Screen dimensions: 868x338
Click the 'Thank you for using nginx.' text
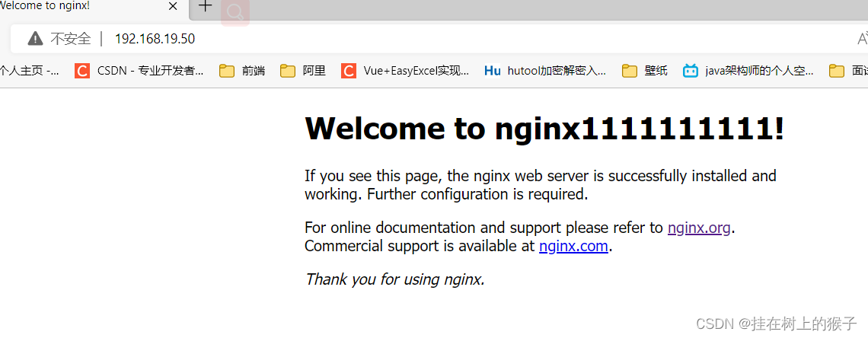(394, 279)
